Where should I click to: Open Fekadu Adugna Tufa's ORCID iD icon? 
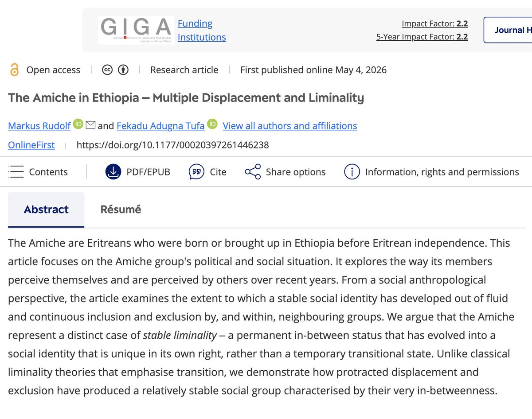tap(212, 124)
